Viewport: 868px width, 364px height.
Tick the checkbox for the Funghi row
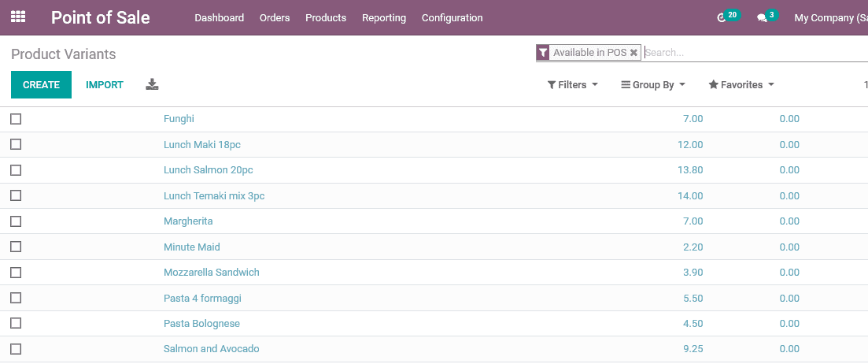pos(16,118)
